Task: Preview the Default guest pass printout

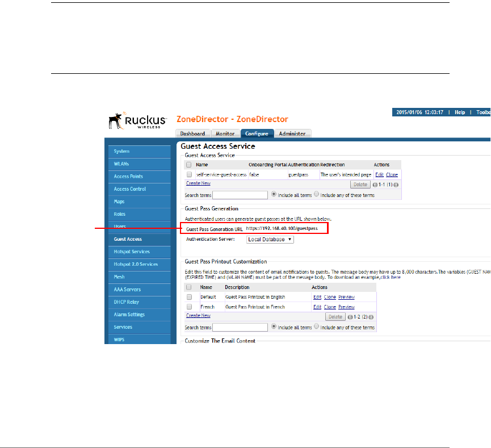Action: (x=346, y=297)
